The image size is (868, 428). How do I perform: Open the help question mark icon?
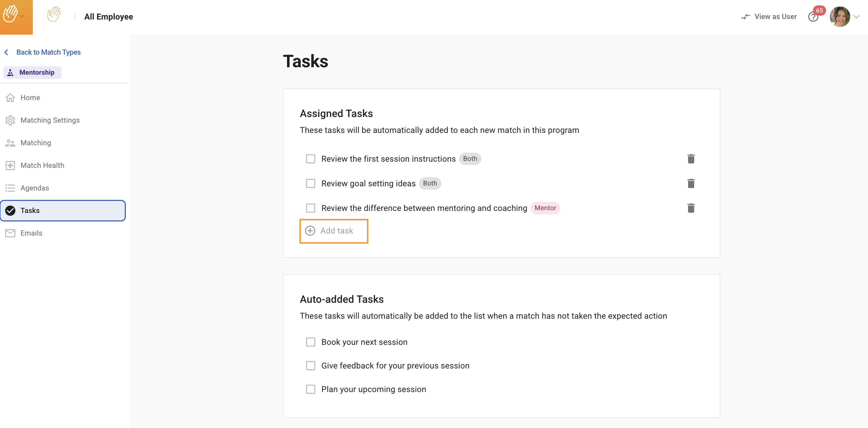coord(813,17)
